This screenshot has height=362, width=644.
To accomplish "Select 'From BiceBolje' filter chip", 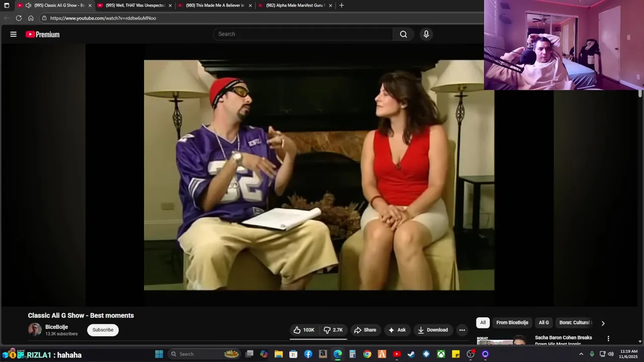I will [x=512, y=323].
